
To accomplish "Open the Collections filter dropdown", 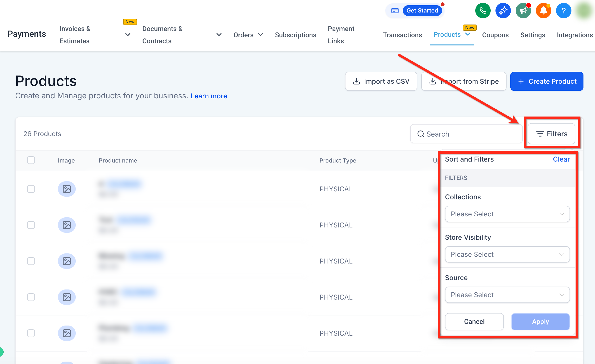I will pyautogui.click(x=507, y=214).
